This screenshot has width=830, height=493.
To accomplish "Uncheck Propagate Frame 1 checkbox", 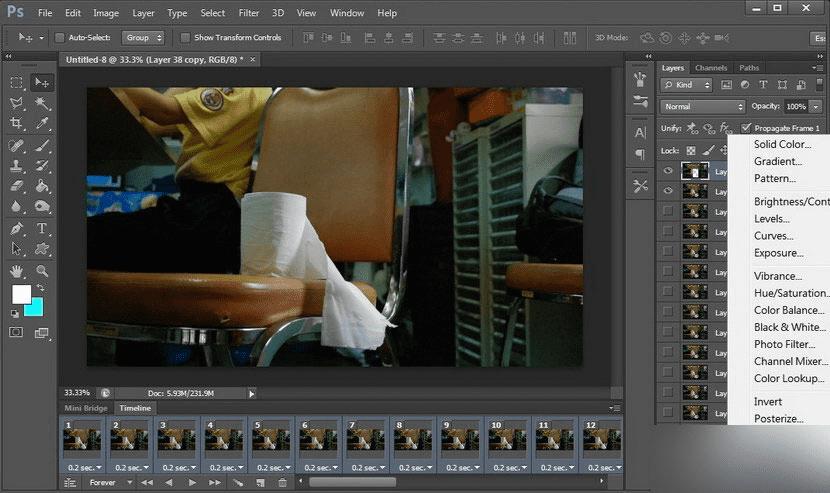I will (x=746, y=128).
